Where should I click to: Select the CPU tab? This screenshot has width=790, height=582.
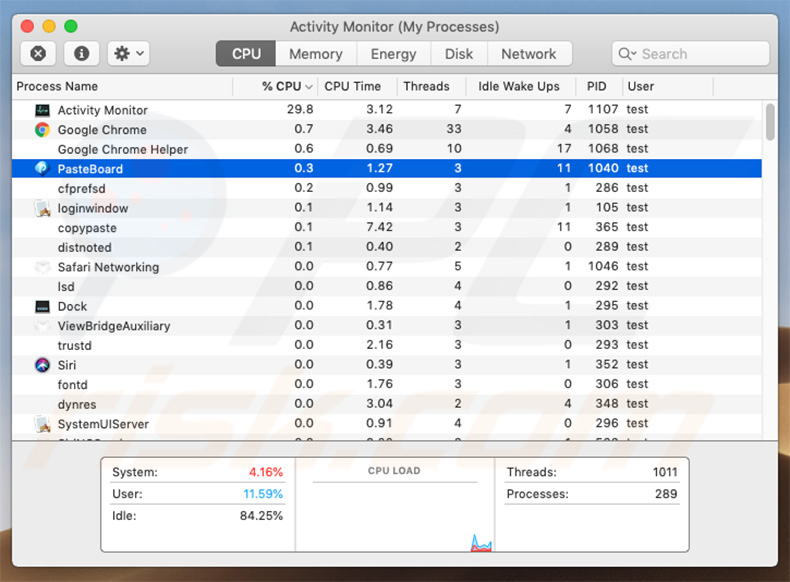pyautogui.click(x=246, y=53)
